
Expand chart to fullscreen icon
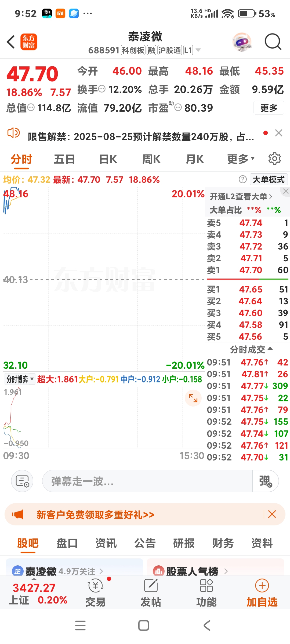(193, 398)
